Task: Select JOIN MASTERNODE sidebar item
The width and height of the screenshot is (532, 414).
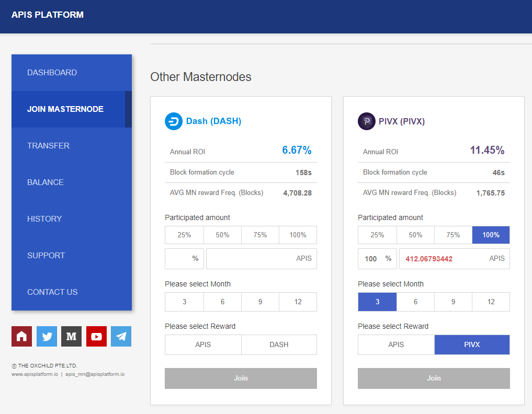Action: (72, 109)
